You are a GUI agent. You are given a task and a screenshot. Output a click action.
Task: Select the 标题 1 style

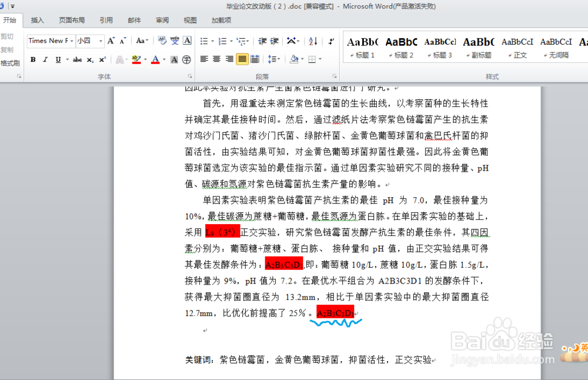[x=362, y=46]
